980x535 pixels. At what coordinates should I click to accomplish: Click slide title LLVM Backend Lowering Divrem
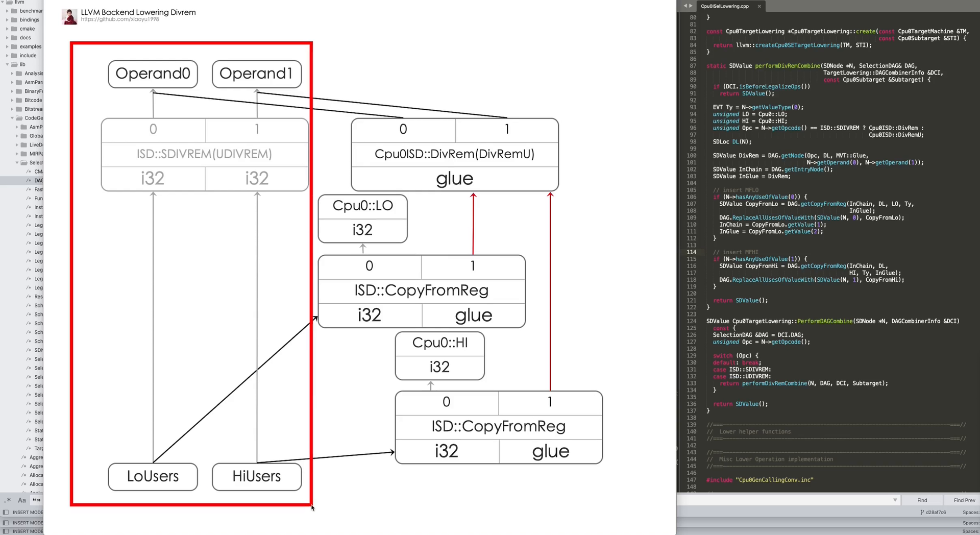point(138,12)
